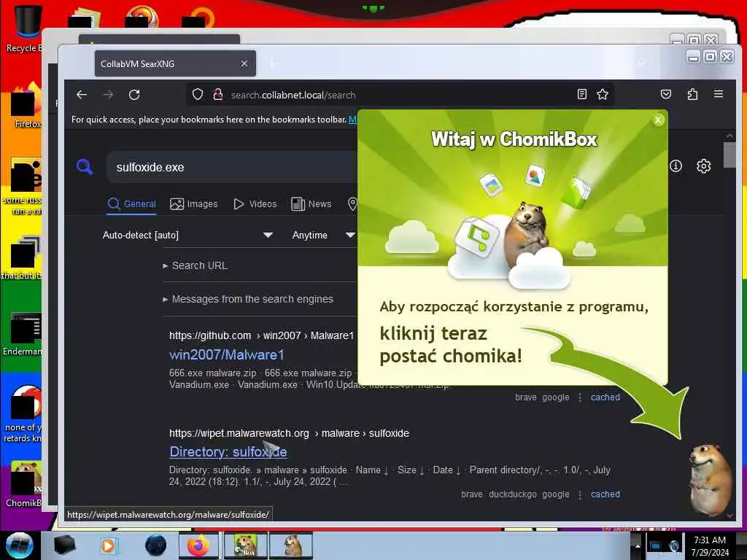Click the taskbar clock showing 7:31 AM
Image resolution: width=747 pixels, height=560 pixels.
pyautogui.click(x=710, y=545)
